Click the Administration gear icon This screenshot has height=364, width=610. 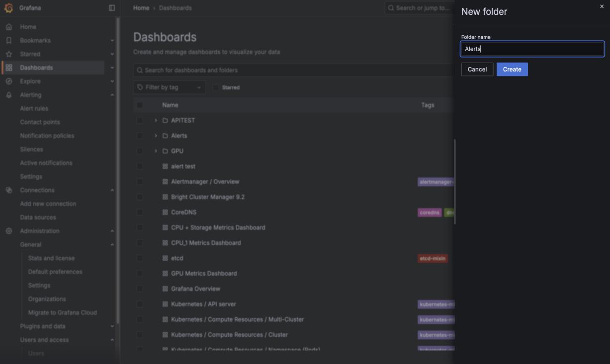click(8, 231)
